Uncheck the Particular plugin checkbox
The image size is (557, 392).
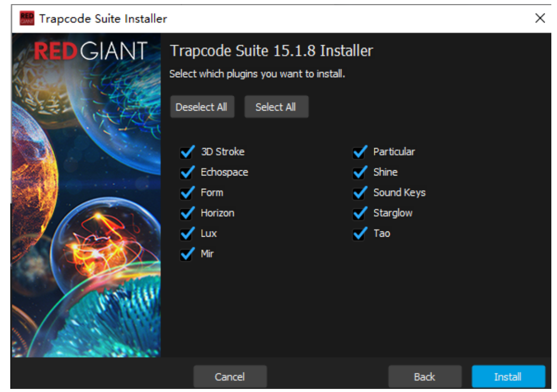coord(359,152)
